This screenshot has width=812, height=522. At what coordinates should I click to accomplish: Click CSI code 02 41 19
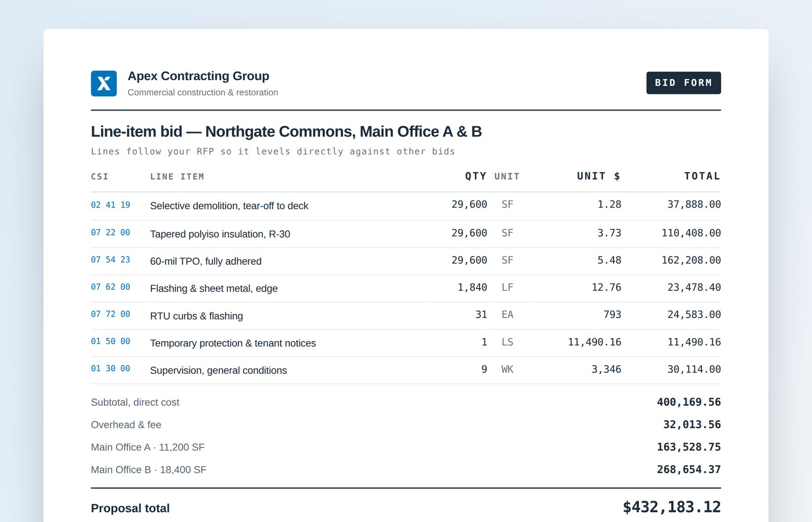(x=111, y=205)
